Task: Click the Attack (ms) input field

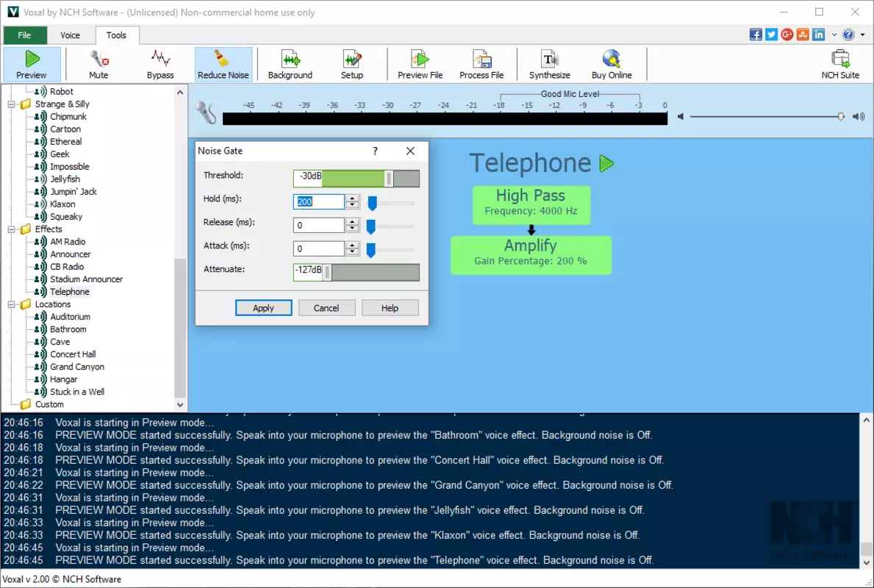Action: click(319, 248)
